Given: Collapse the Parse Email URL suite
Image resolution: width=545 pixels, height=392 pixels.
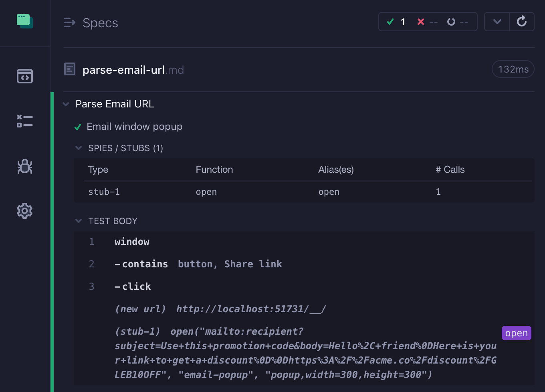Looking at the screenshot, I should pos(66,104).
